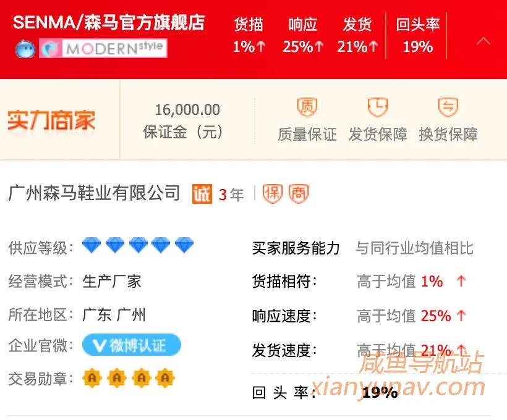The image size is (507, 420).
Task: Select the 货描 1% header stat
Action: tap(249, 36)
